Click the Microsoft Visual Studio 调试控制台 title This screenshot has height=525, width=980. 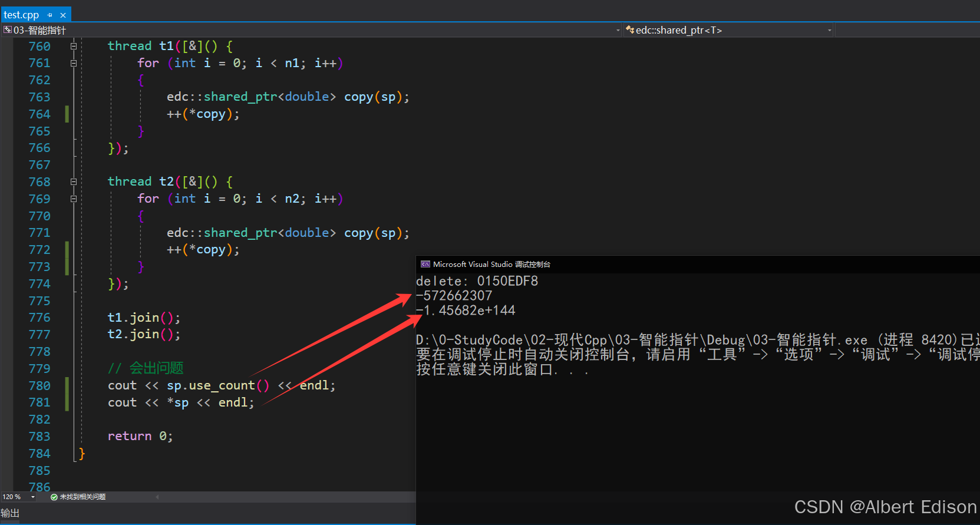[491, 265]
